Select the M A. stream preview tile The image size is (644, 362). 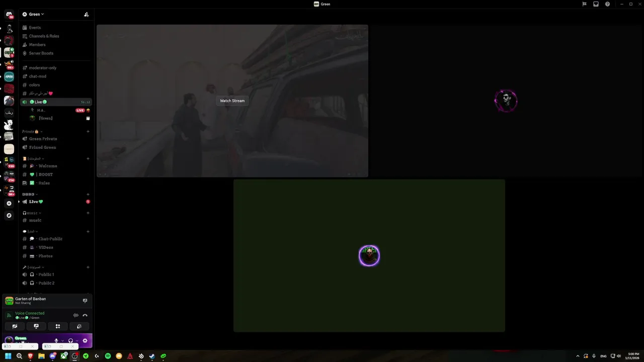point(232,101)
